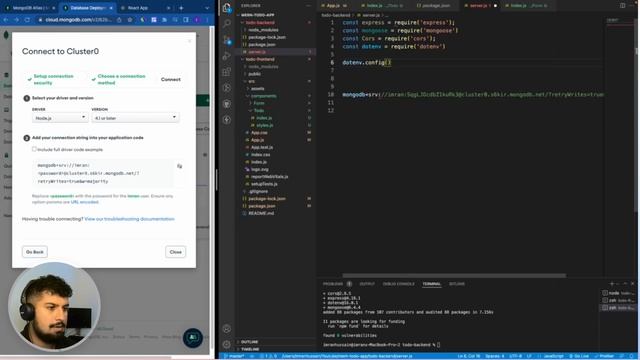
Task: Click Go Live in status bar
Action: pos(579,356)
